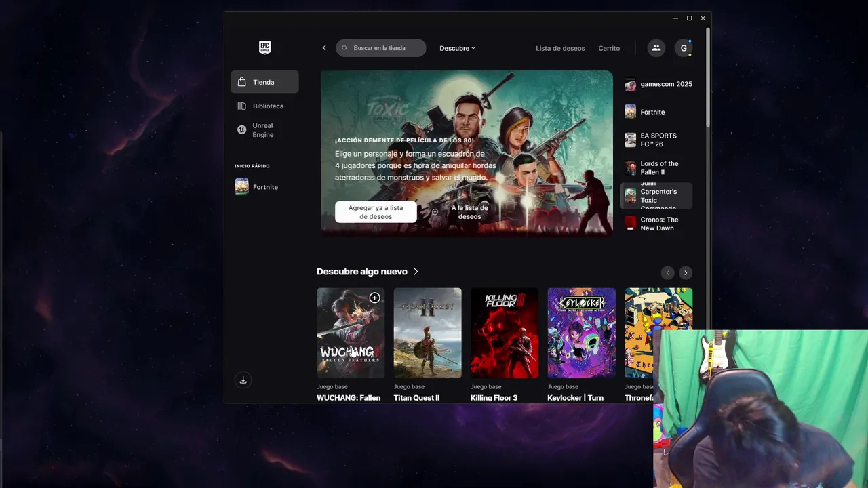Viewport: 868px width, 488px height.
Task: Click A la lista de deseos button
Action: point(462,212)
